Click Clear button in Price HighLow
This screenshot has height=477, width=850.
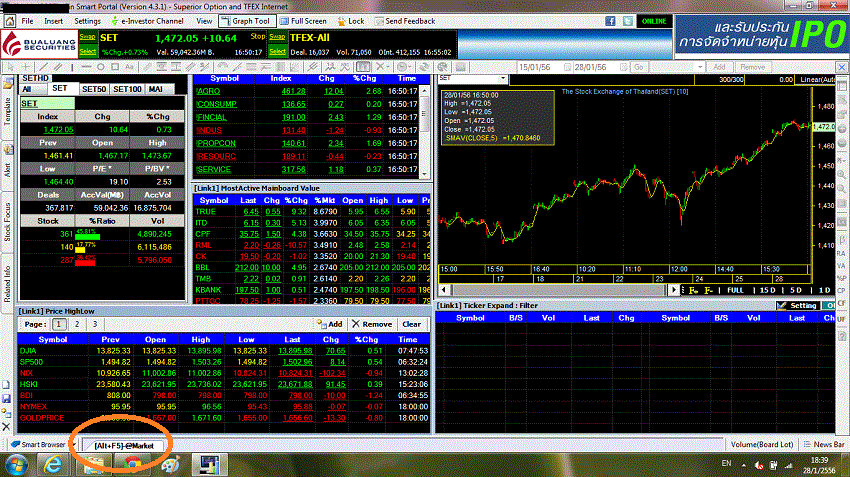point(411,324)
